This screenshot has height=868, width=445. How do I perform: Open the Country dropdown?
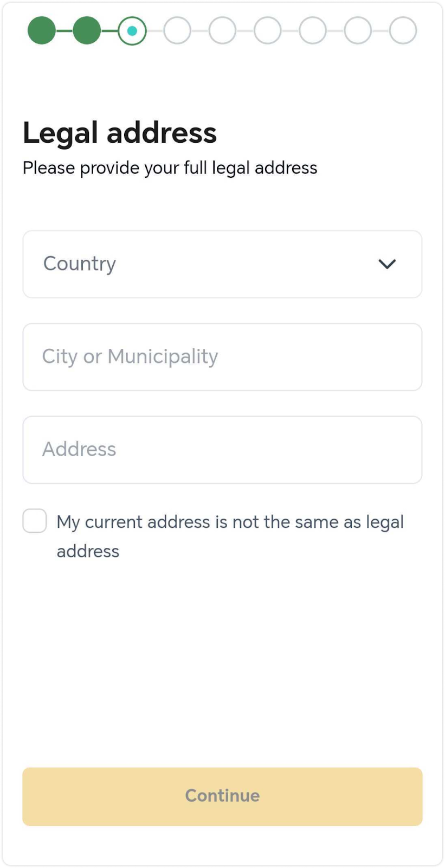tap(222, 264)
